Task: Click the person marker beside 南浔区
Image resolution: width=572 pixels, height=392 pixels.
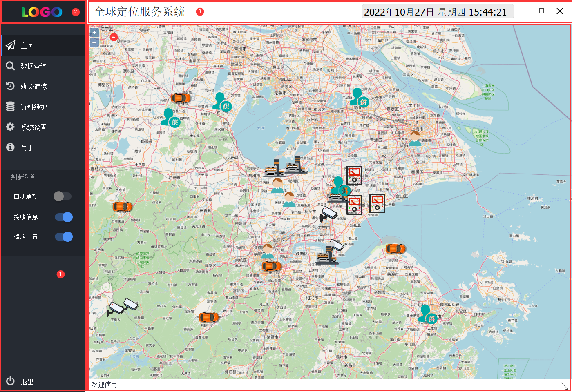Action: click(277, 185)
